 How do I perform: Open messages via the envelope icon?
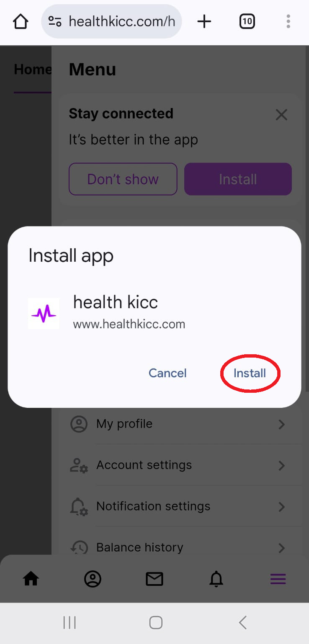coord(154,579)
